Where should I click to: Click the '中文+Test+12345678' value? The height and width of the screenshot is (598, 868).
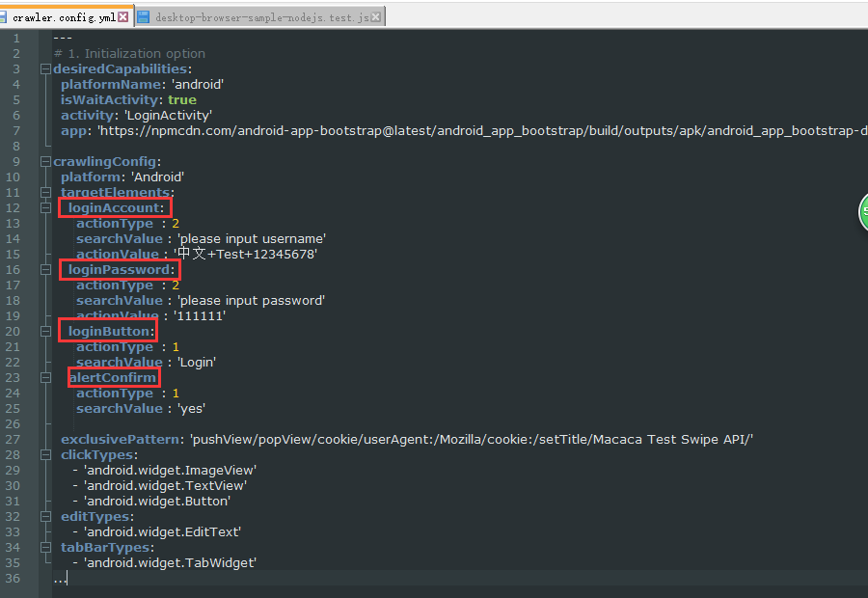[245, 255]
